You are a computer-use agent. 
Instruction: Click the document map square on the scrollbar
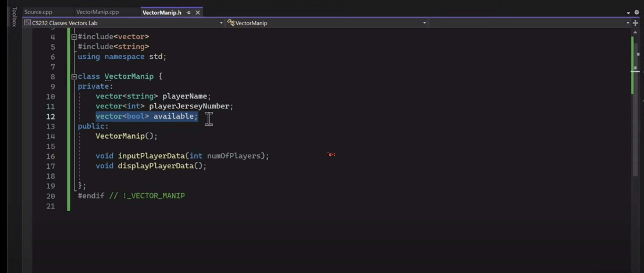636,68
